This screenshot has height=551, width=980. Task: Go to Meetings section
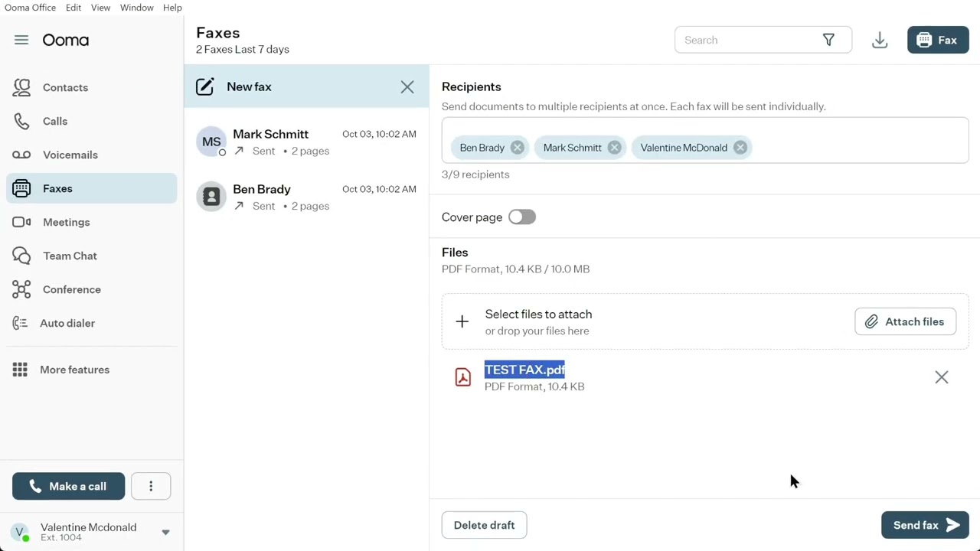[92, 222]
